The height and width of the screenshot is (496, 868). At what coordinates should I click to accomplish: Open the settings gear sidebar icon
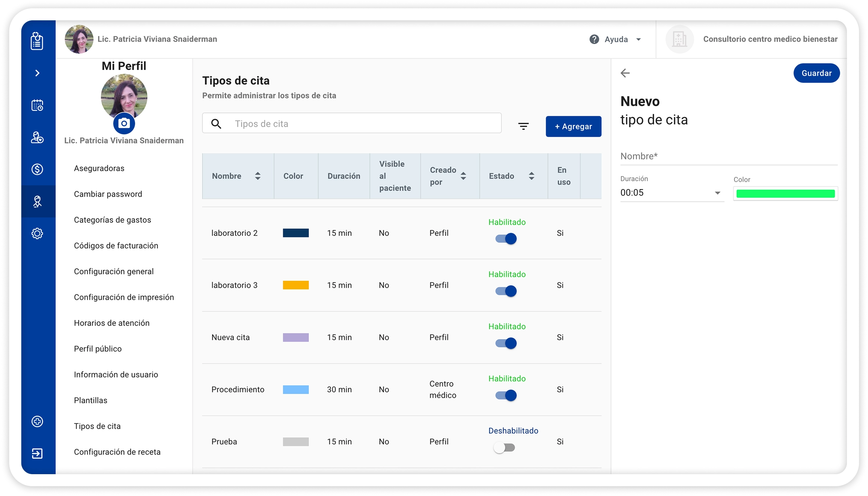pyautogui.click(x=37, y=234)
